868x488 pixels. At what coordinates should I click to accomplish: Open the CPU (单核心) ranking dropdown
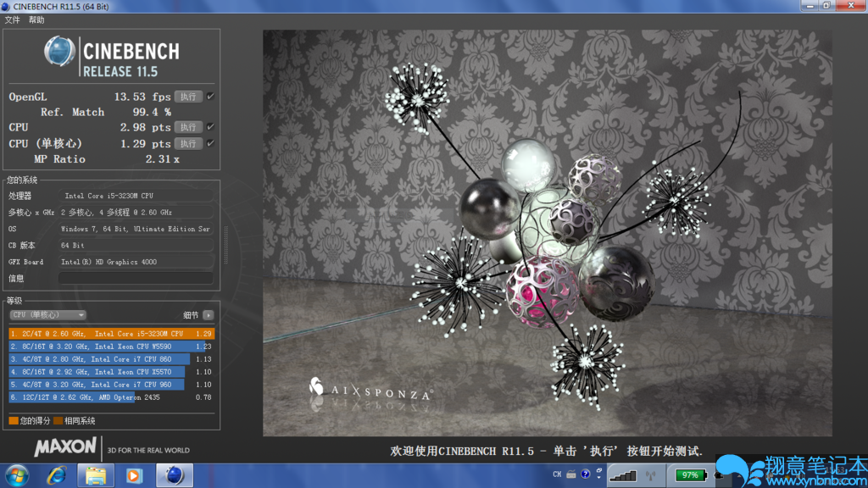click(x=47, y=315)
